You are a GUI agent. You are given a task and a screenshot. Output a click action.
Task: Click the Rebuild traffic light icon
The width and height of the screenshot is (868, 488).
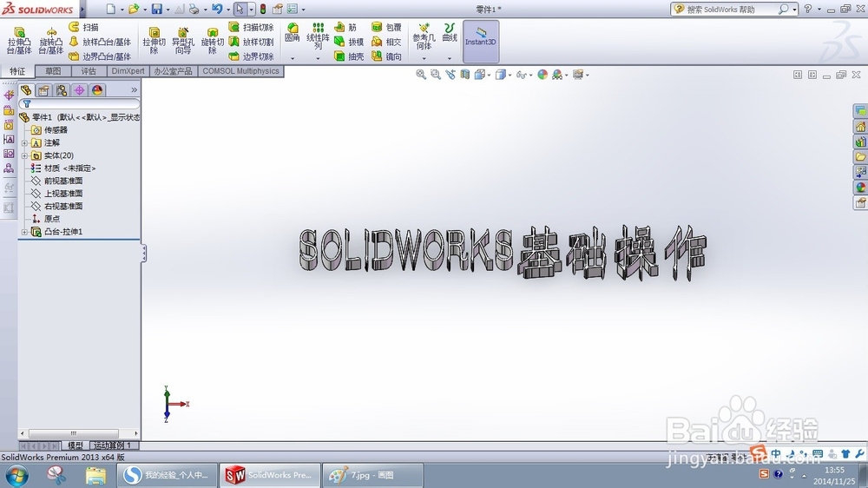[263, 9]
